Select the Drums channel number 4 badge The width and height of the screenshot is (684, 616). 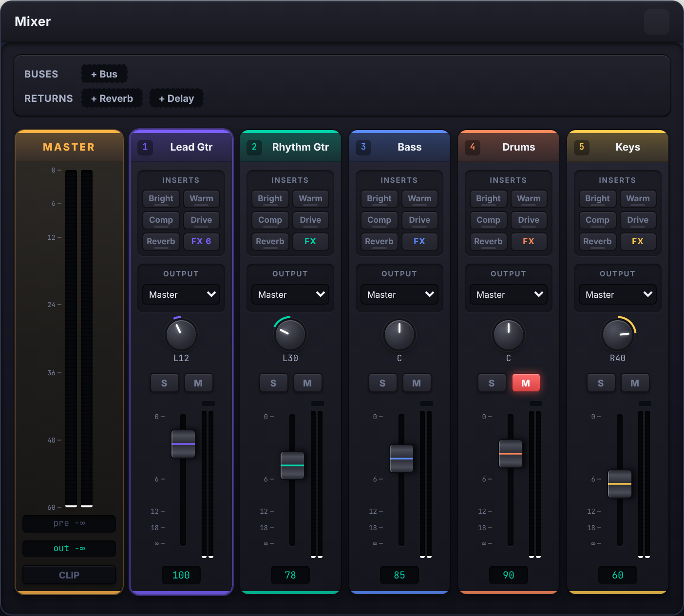point(473,147)
